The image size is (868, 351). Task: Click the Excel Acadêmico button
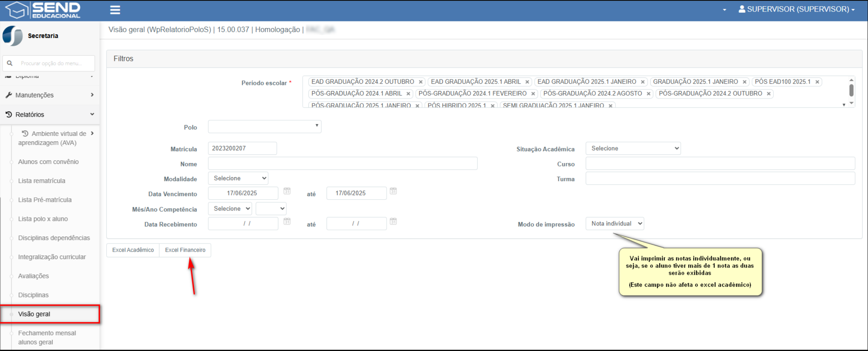(x=133, y=250)
